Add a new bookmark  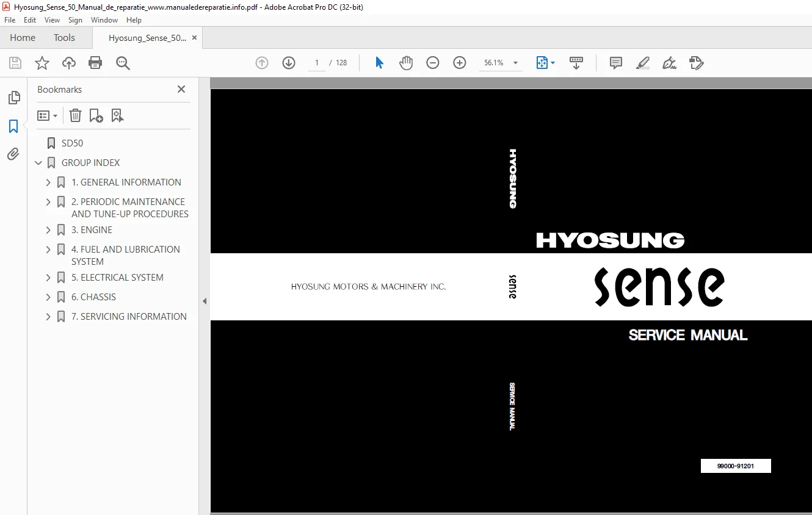tap(96, 115)
